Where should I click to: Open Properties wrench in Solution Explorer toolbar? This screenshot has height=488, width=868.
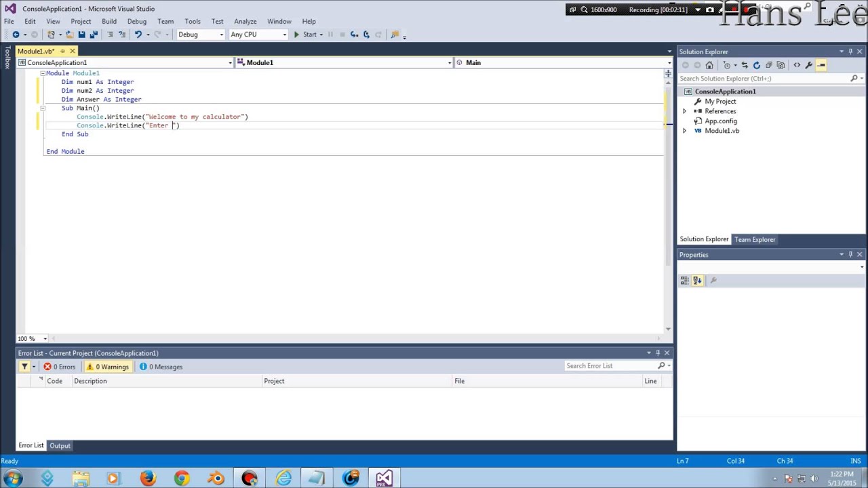[x=809, y=65]
